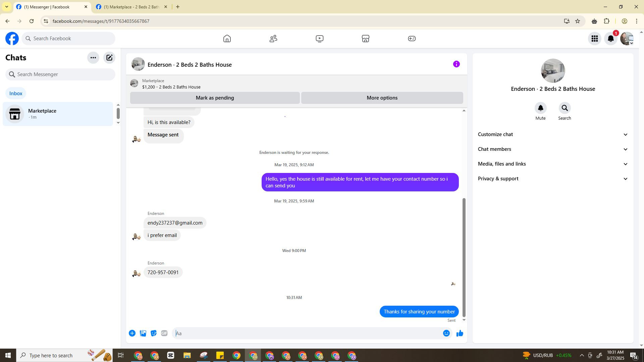This screenshot has height=362, width=644.
Task: Attach a file with image icon
Action: pos(143,333)
